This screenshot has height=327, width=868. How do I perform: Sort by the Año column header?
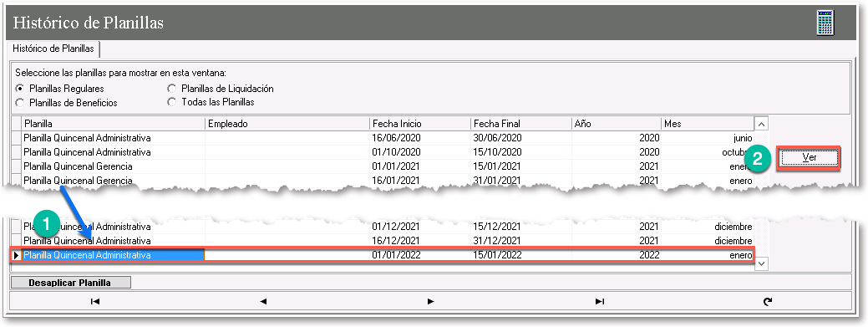(x=617, y=124)
